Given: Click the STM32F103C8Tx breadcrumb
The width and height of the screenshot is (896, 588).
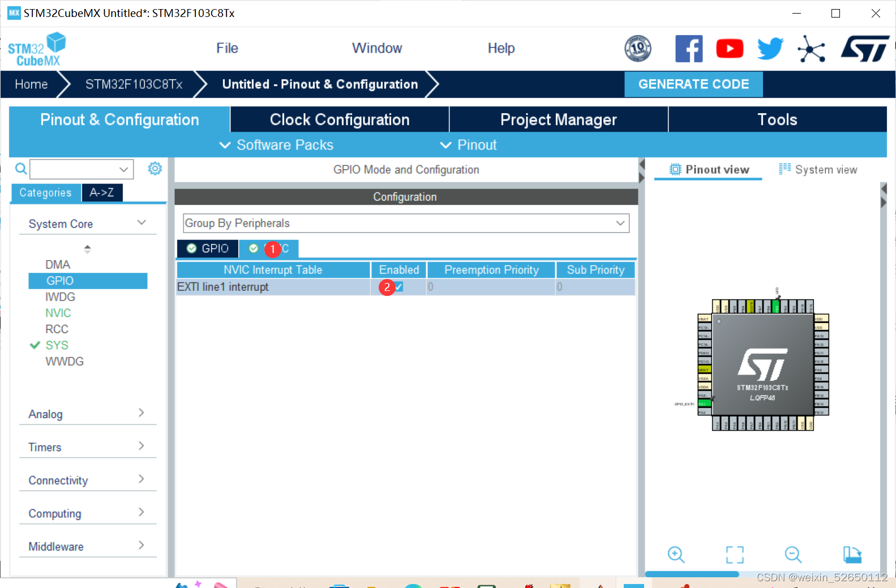Looking at the screenshot, I should 134,84.
